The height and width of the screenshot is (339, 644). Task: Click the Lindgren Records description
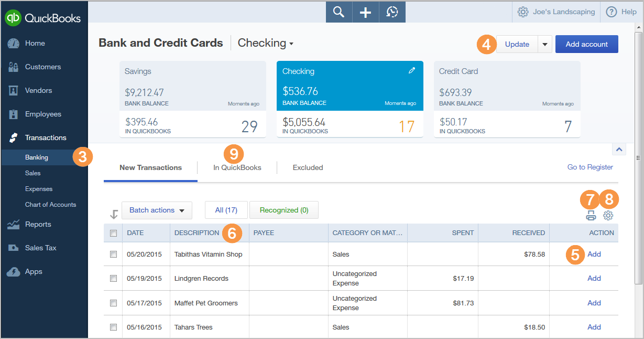(x=201, y=279)
